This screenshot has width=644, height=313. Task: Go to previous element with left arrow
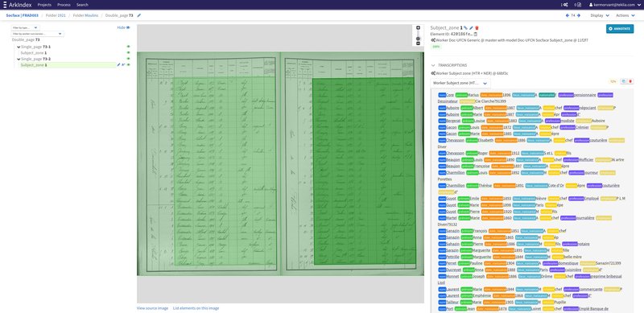point(568,15)
